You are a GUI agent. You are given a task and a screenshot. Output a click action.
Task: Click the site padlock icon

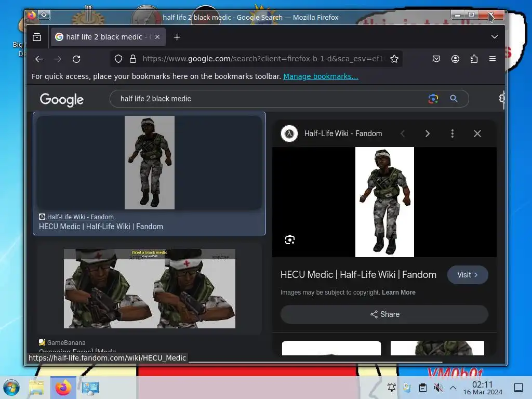pos(133,59)
